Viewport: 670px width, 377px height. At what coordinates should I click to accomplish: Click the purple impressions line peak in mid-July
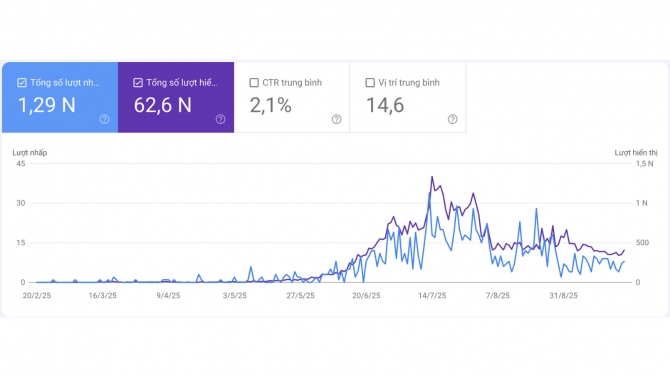pyautogui.click(x=432, y=177)
